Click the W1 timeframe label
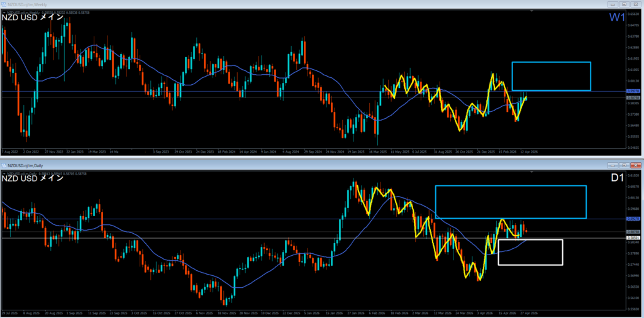This screenshot has width=644, height=318. click(x=616, y=18)
